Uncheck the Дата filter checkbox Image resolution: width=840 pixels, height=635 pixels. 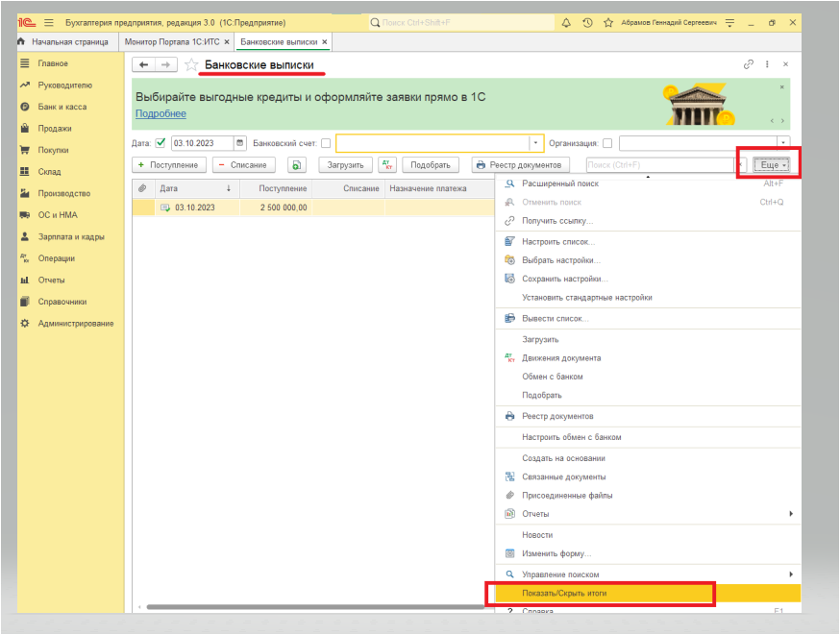pyautogui.click(x=161, y=143)
